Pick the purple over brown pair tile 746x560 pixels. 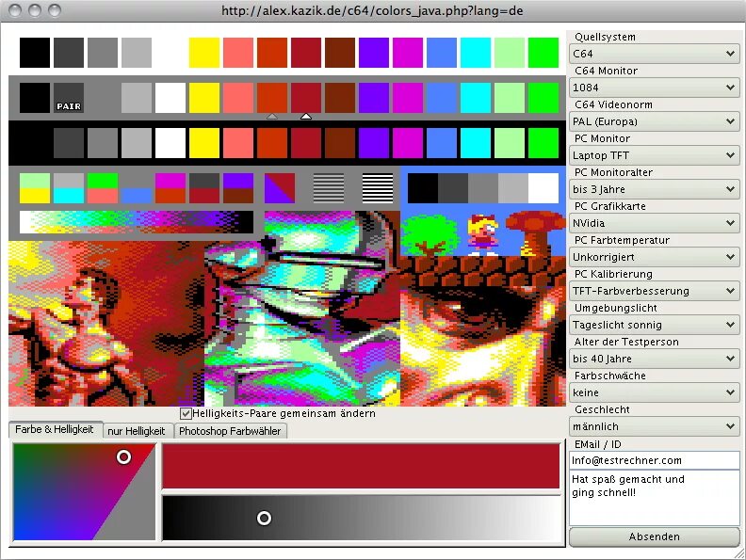coord(238,188)
